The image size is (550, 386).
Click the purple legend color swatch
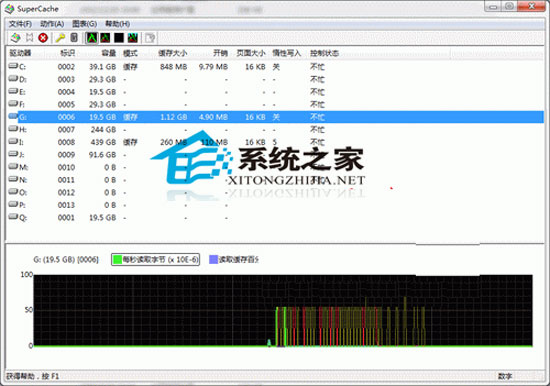click(x=213, y=259)
